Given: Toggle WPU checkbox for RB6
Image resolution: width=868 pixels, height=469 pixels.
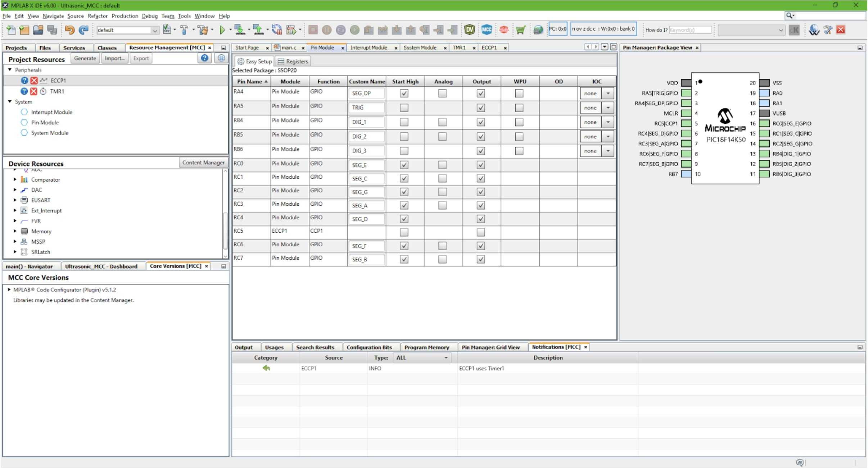Looking at the screenshot, I should (x=519, y=151).
